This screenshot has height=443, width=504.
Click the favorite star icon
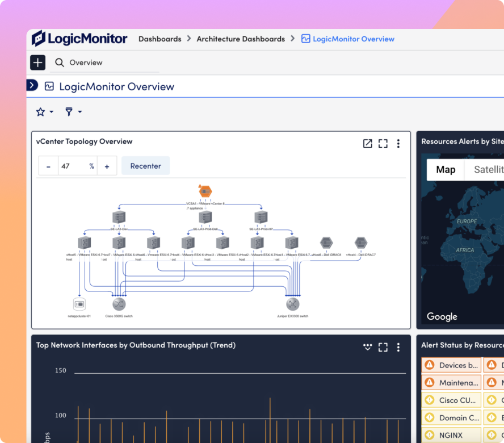click(40, 112)
